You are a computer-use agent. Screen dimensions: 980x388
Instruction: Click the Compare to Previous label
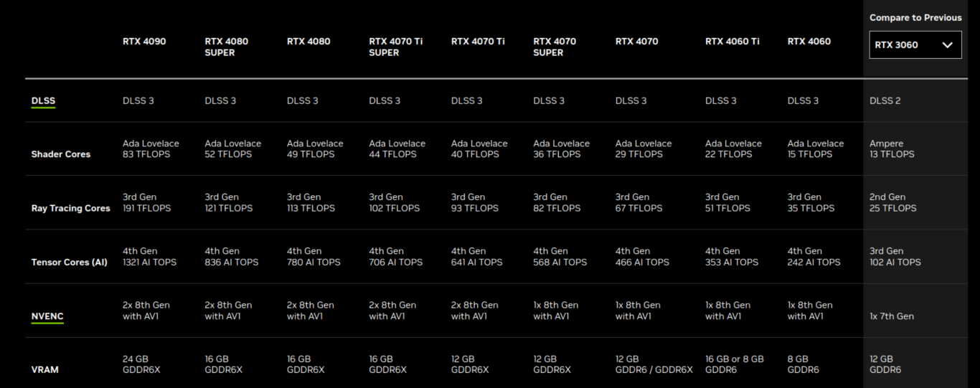click(915, 18)
